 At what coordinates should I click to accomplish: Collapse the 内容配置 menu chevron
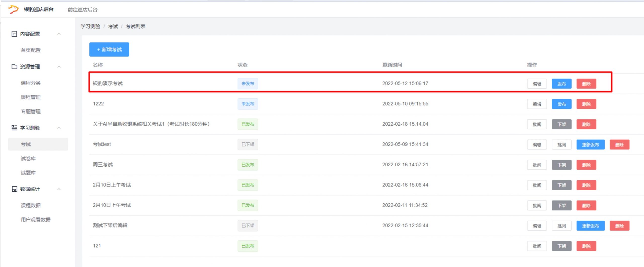pyautogui.click(x=59, y=34)
